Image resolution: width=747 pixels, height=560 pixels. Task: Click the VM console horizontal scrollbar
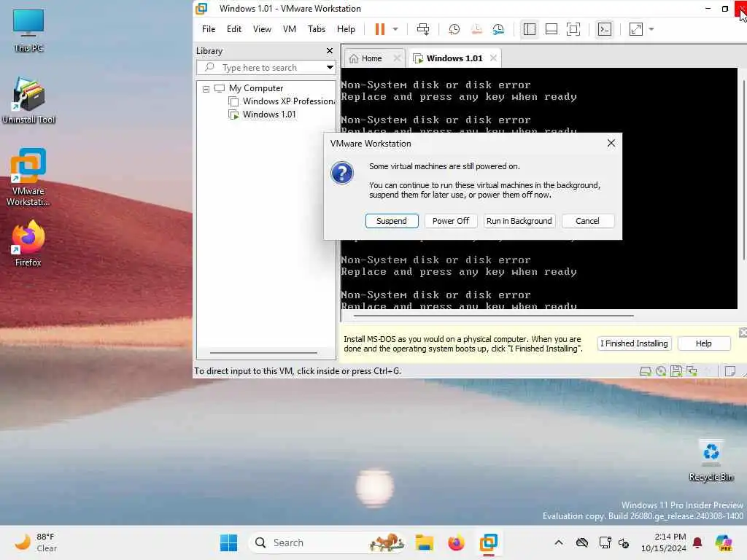494,315
